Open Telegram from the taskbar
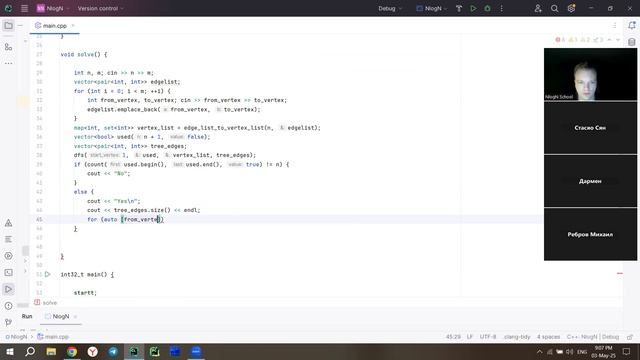640x360 pixels. coord(113,351)
